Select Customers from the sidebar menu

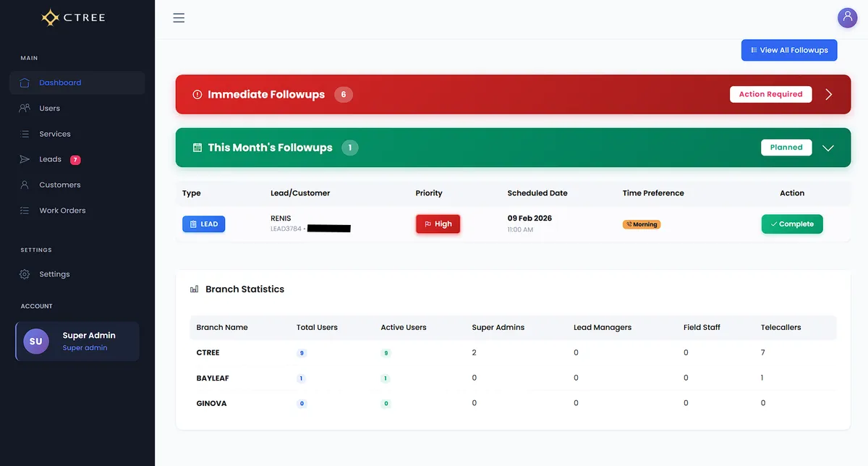click(59, 185)
